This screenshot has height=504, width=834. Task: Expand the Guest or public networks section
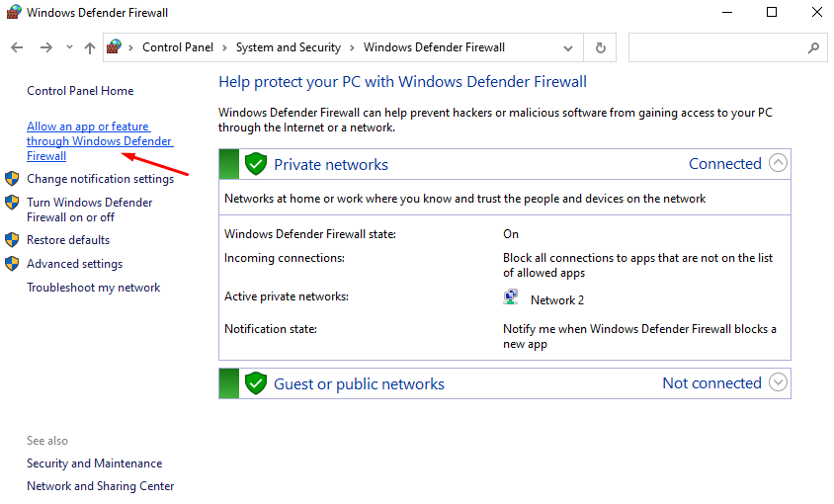click(x=778, y=382)
